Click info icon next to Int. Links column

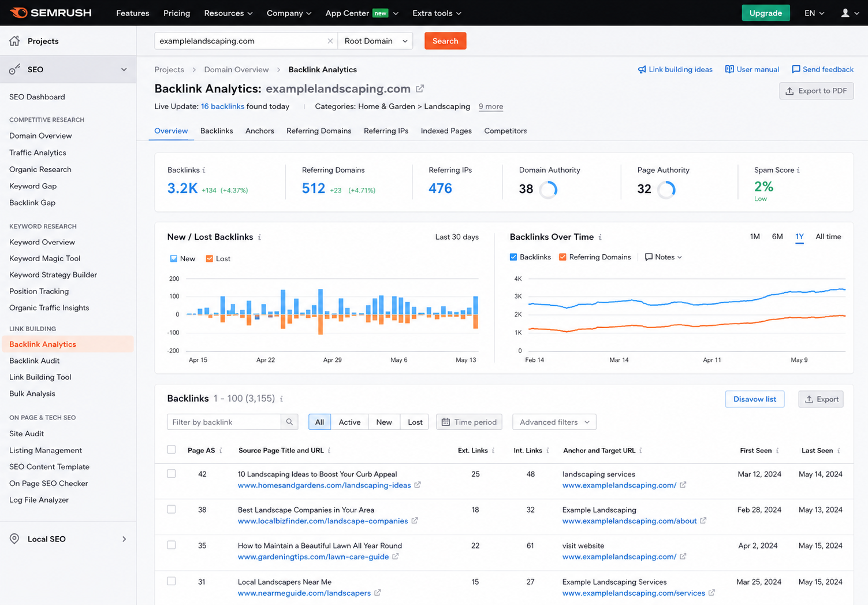pos(547,451)
